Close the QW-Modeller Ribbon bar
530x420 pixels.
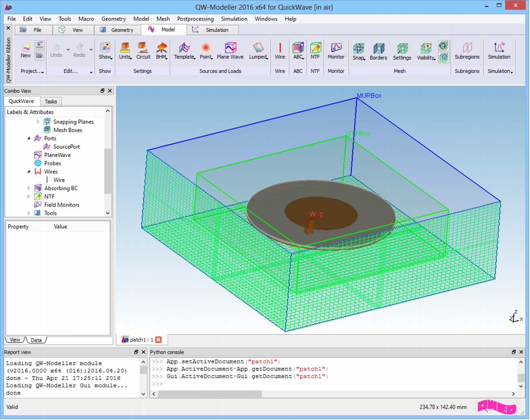pos(8,28)
